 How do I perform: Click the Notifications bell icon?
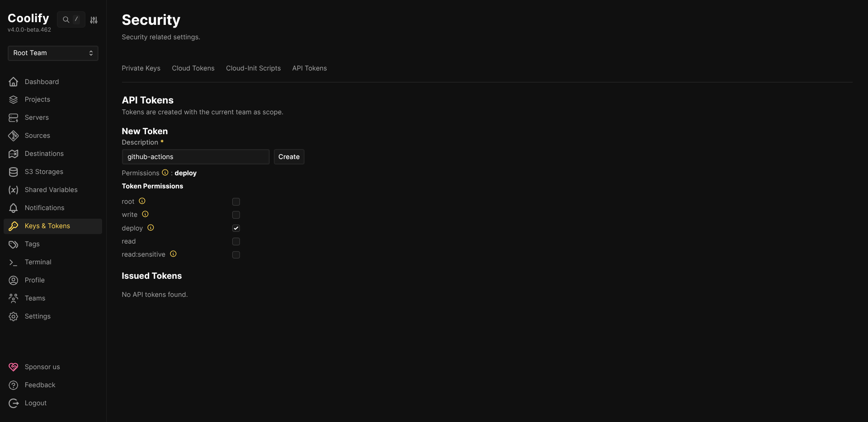(x=14, y=208)
